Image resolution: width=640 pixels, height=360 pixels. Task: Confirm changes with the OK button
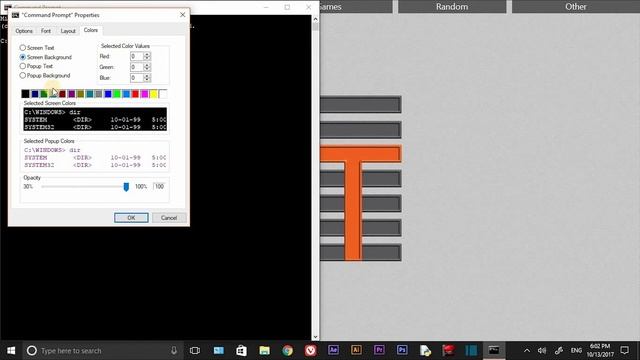tap(131, 218)
